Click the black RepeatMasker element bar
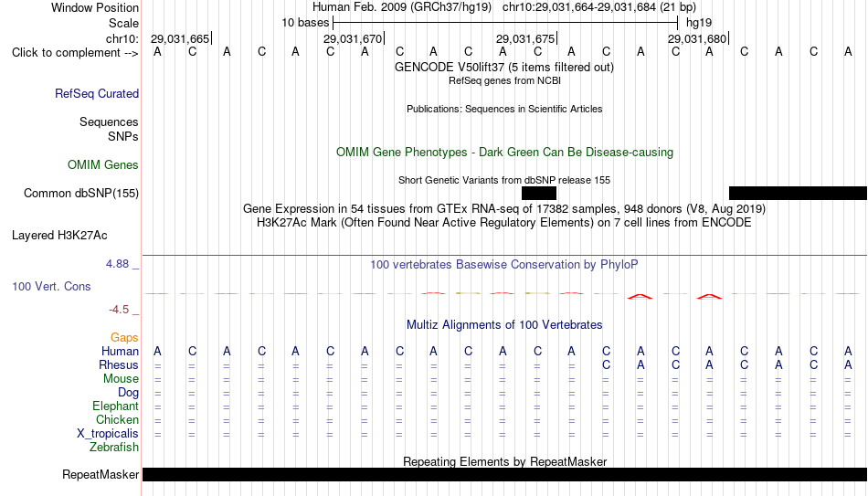Viewport: 868px width, 496px height. point(505,474)
